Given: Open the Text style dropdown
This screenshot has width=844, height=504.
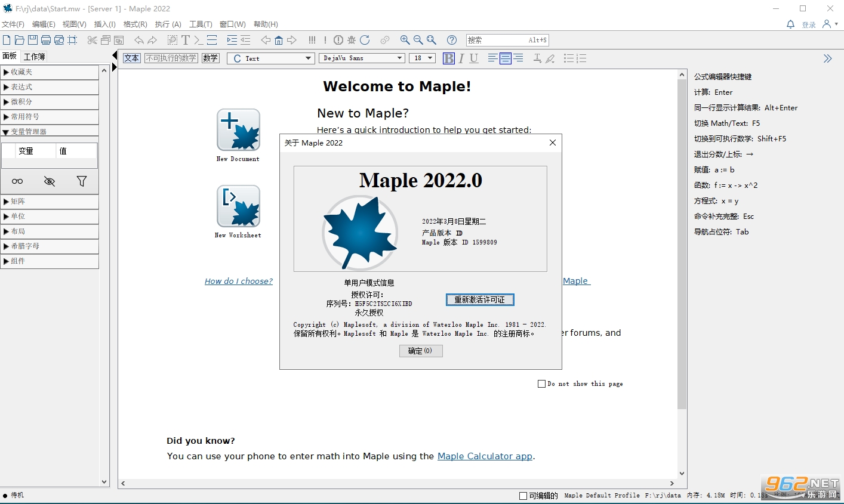Looking at the screenshot, I should [270, 58].
